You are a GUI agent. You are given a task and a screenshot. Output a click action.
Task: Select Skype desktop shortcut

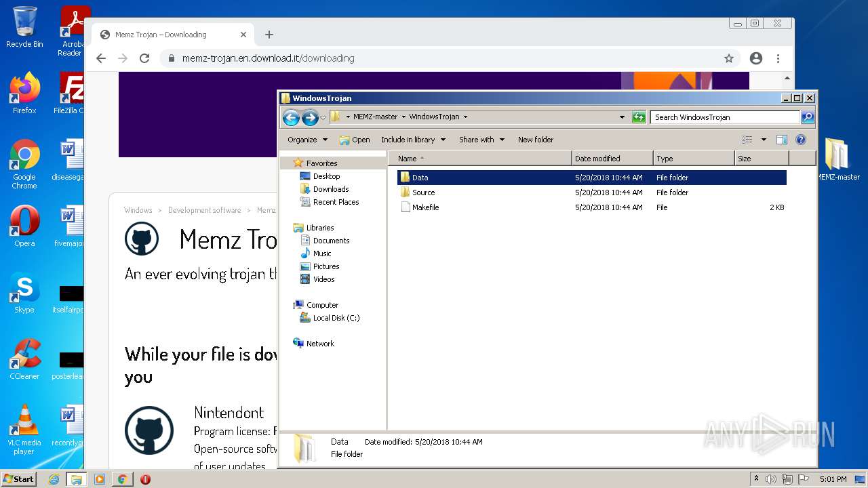click(x=24, y=293)
